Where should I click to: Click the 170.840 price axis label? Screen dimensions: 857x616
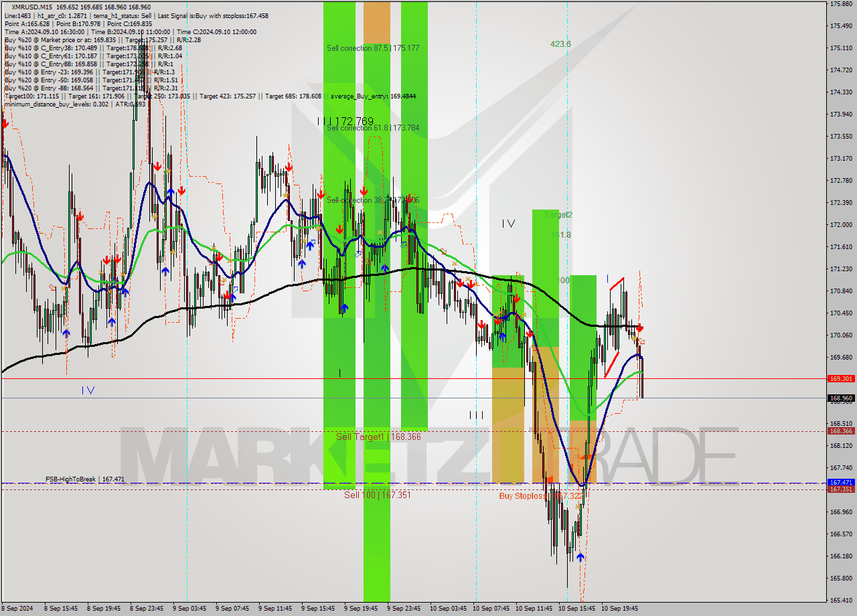[x=841, y=291]
